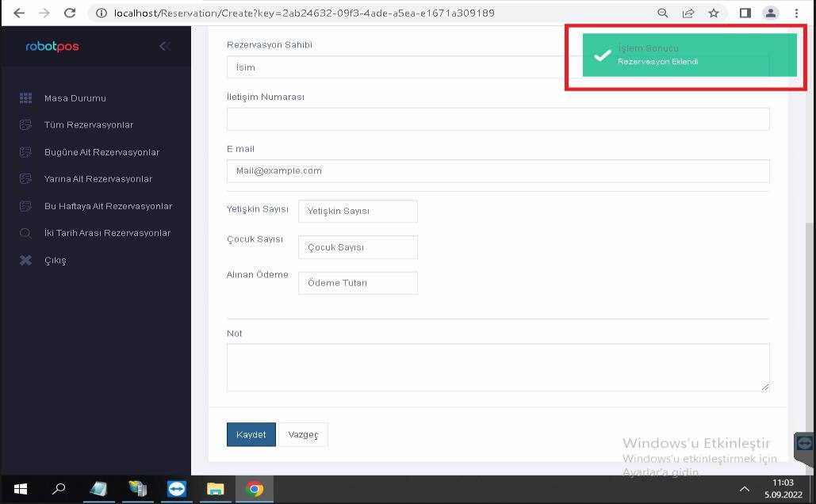
Task: Click the browser back arrow
Action: pyautogui.click(x=19, y=13)
